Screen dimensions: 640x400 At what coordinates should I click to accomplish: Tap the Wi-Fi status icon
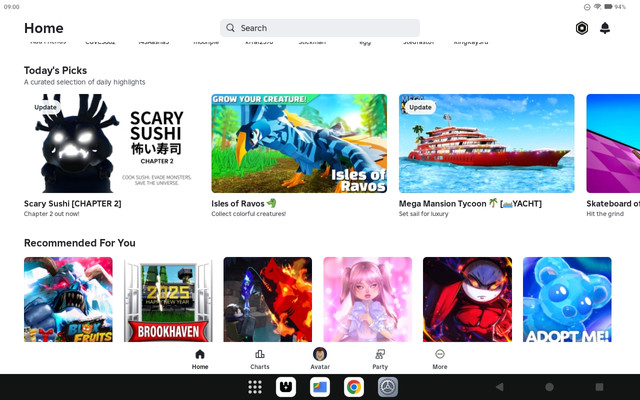[598, 7]
